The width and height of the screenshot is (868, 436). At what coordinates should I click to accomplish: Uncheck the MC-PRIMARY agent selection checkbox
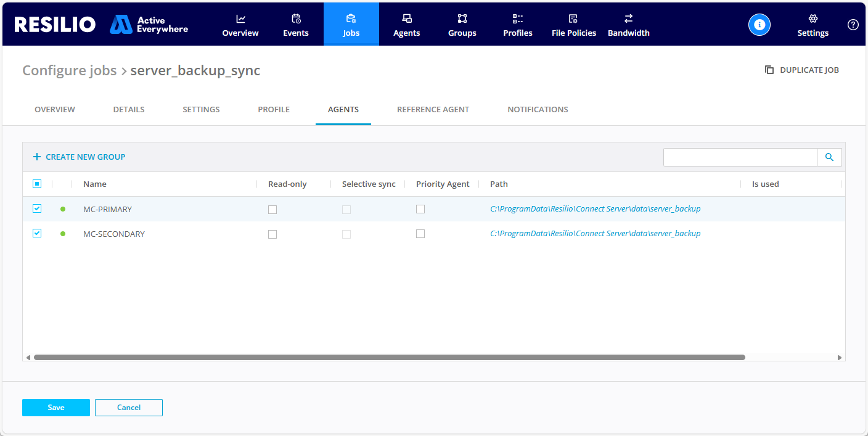click(37, 209)
